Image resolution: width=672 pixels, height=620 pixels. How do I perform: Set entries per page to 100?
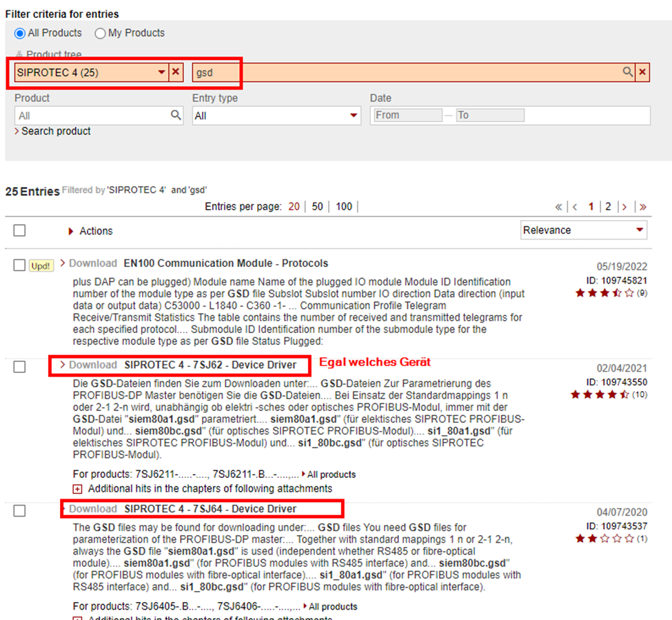[x=344, y=207]
